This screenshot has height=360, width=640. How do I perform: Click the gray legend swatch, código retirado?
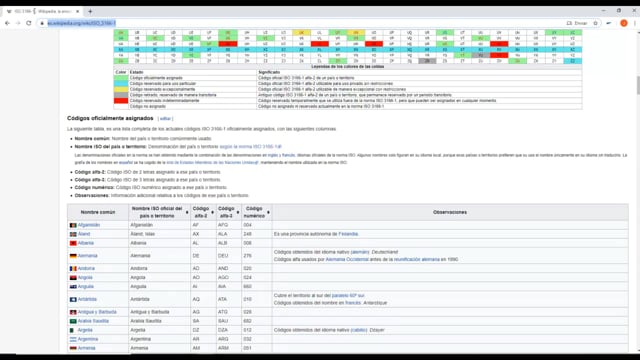(x=121, y=95)
